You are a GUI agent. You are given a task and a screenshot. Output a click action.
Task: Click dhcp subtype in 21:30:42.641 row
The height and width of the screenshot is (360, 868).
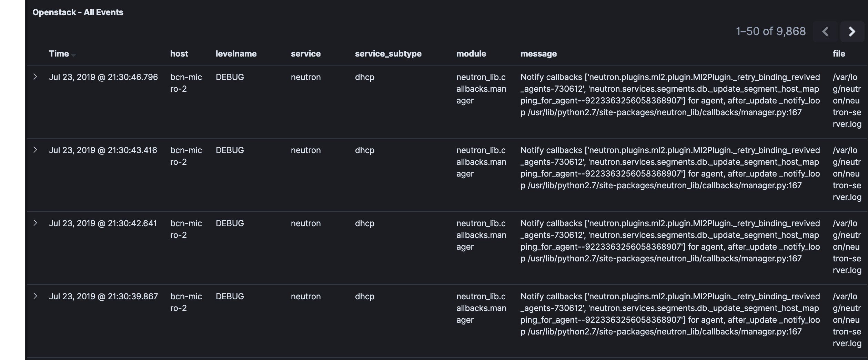click(365, 223)
